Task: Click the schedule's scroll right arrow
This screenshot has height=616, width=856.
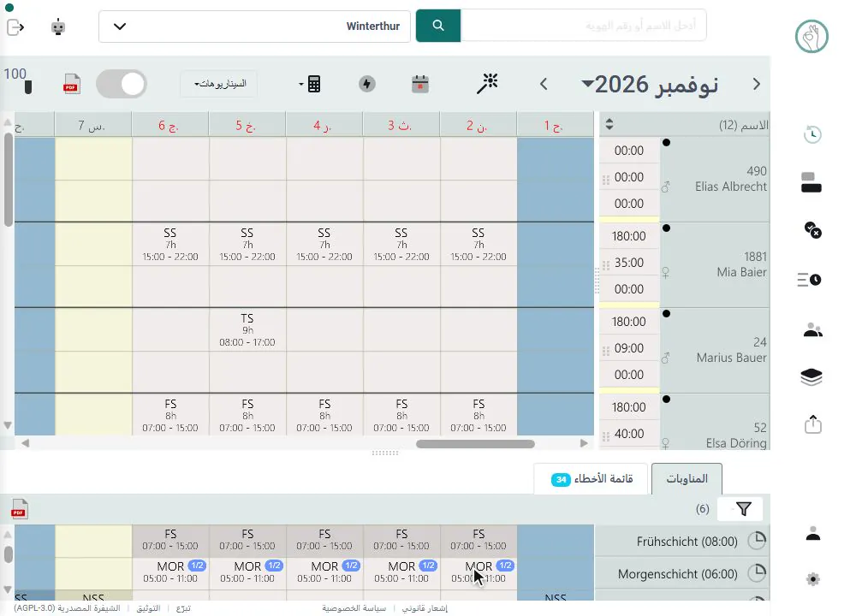Action: point(584,443)
